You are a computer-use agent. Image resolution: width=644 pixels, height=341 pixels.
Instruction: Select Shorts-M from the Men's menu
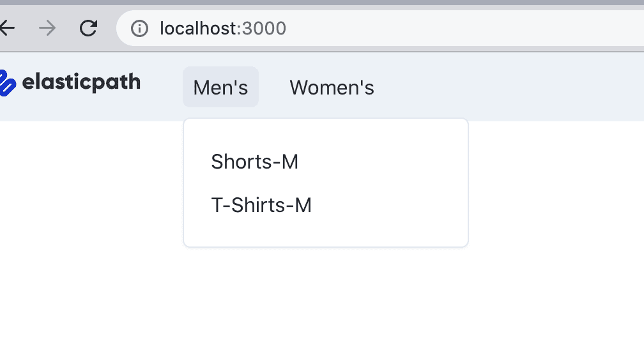pyautogui.click(x=254, y=162)
